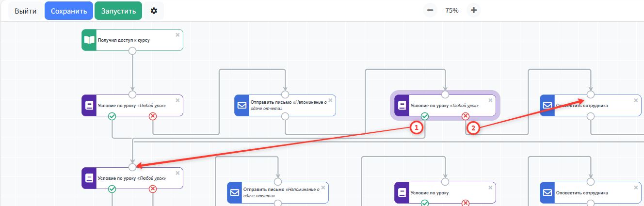Screen dimensions: 644x206
Task: Click the blue Сохранить button
Action: click(68, 11)
